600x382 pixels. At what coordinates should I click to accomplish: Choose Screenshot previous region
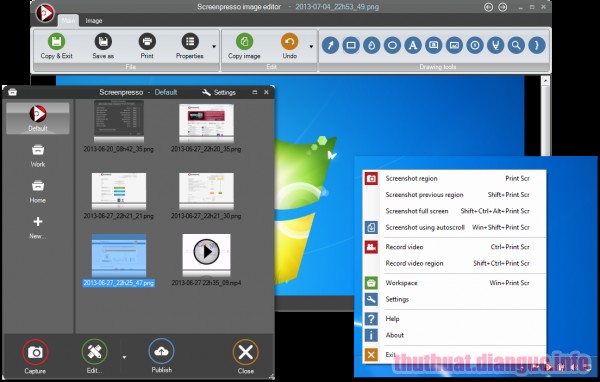tap(454, 194)
